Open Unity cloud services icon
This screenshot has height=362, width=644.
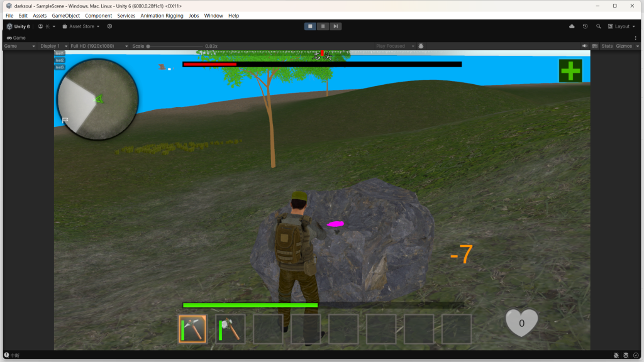pyautogui.click(x=572, y=26)
